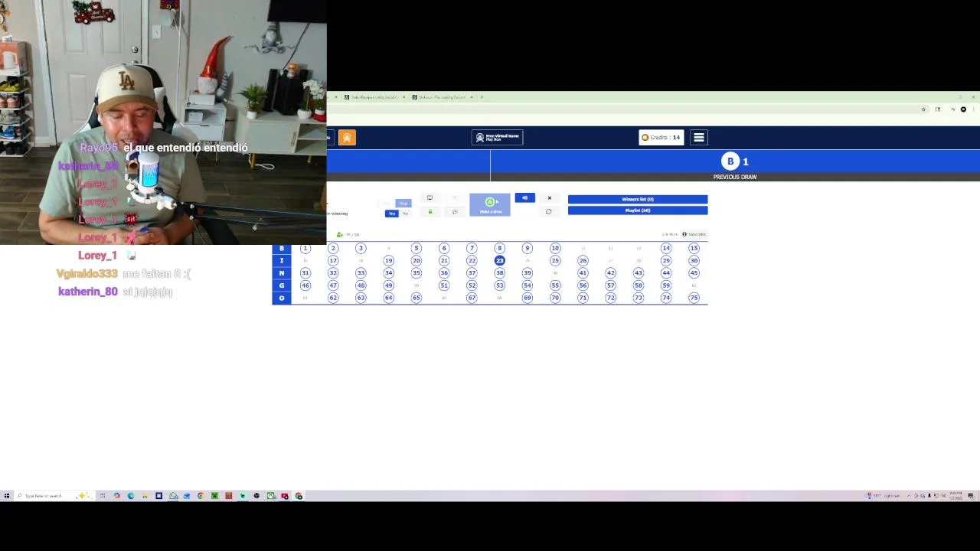This screenshot has height=551, width=980.
Task: Open the monitor display icon button
Action: 430,198
